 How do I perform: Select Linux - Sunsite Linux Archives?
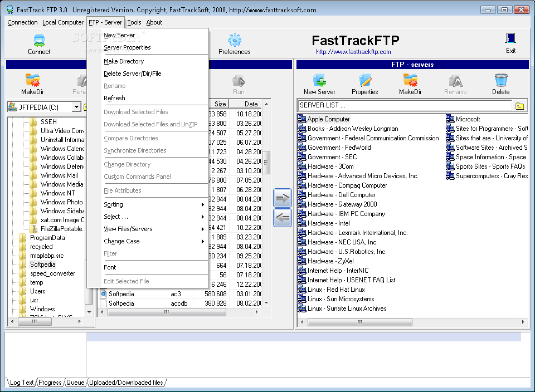click(x=342, y=308)
